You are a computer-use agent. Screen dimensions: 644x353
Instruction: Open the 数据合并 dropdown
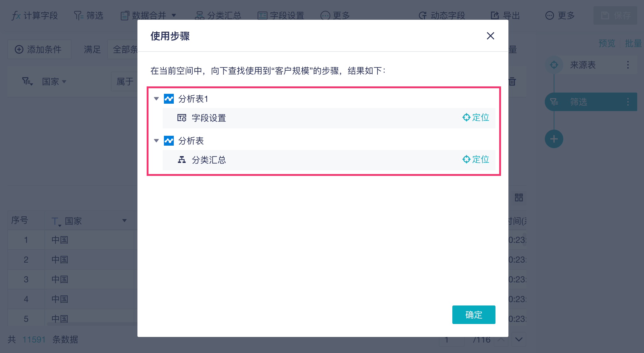point(149,15)
